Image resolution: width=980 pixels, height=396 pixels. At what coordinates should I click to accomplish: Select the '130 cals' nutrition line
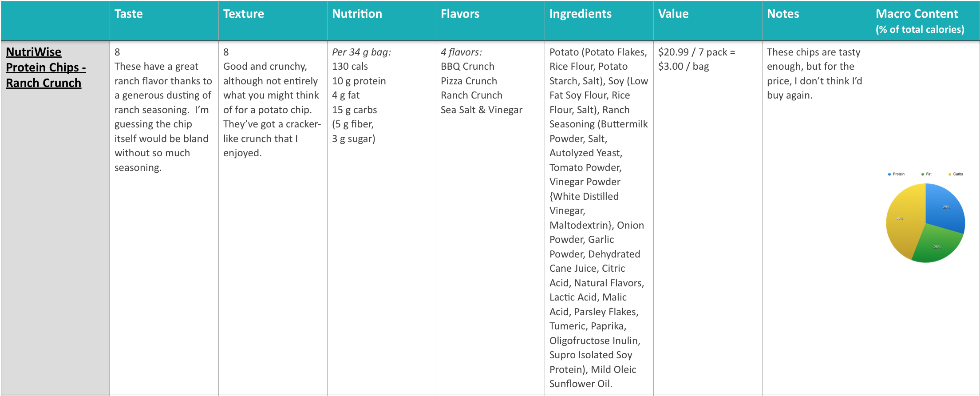coord(350,66)
